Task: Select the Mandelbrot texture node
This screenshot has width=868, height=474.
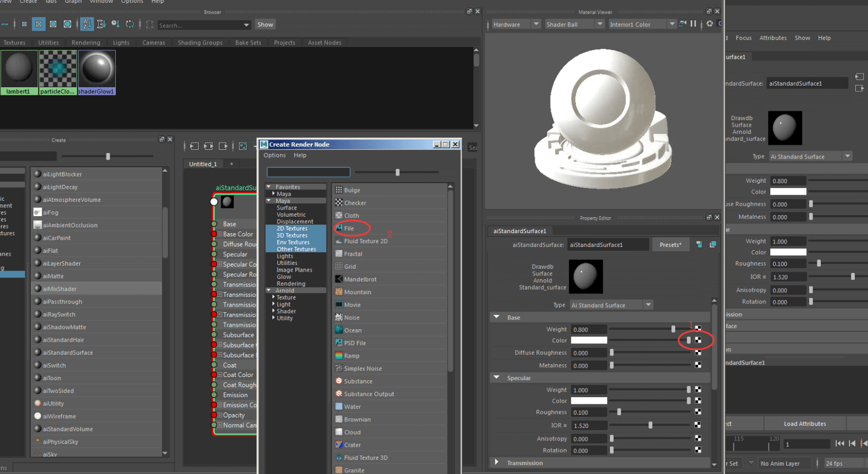Action: coord(360,279)
